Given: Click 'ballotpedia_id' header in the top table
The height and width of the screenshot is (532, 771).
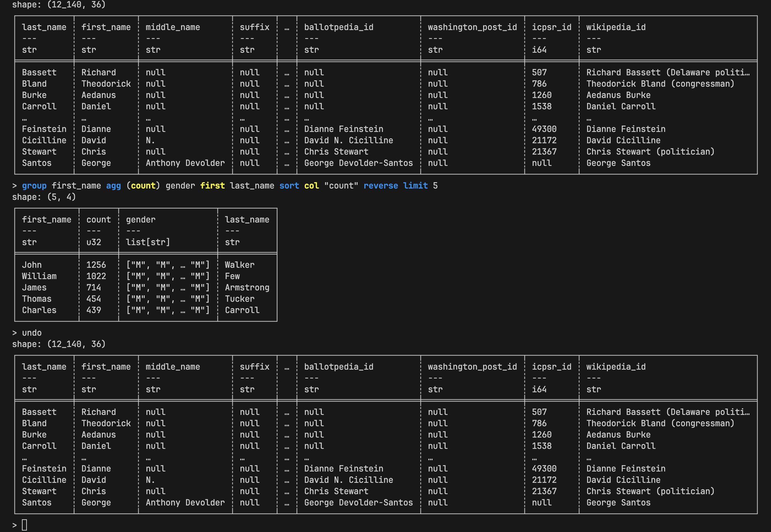Looking at the screenshot, I should click(x=338, y=27).
